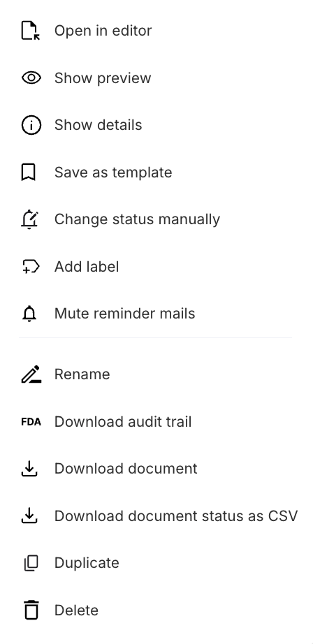Click the bookmark icon for Save as template
The image size is (313, 644).
[x=29, y=172]
